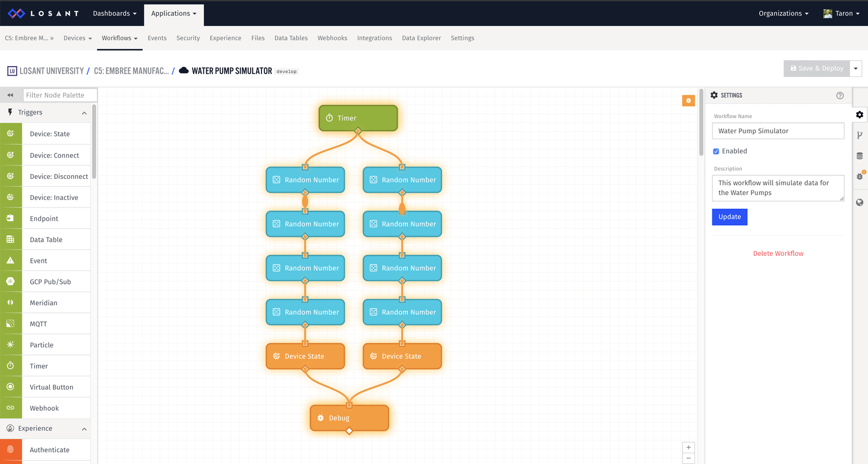This screenshot has width=868, height=464.
Task: Open the Applications dropdown menu
Action: (174, 14)
